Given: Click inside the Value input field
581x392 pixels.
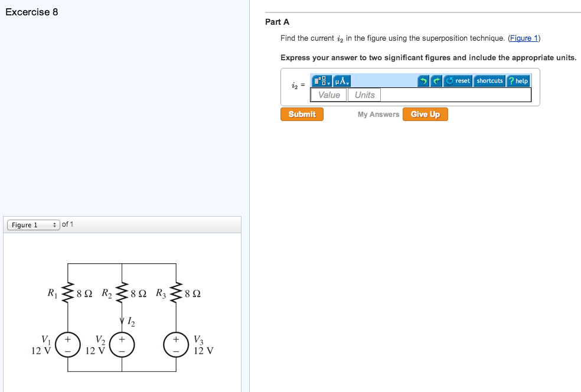Looking at the screenshot, I should [329, 94].
